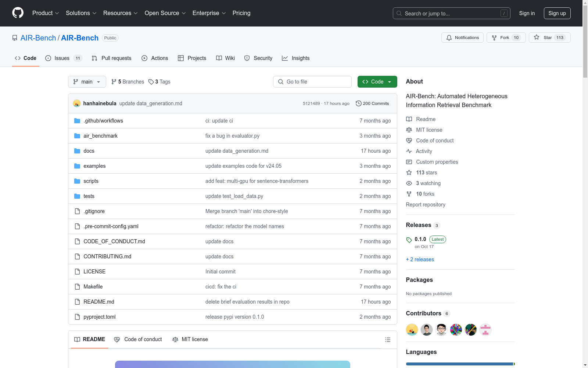Switch to the Code tab

pyautogui.click(x=26, y=58)
